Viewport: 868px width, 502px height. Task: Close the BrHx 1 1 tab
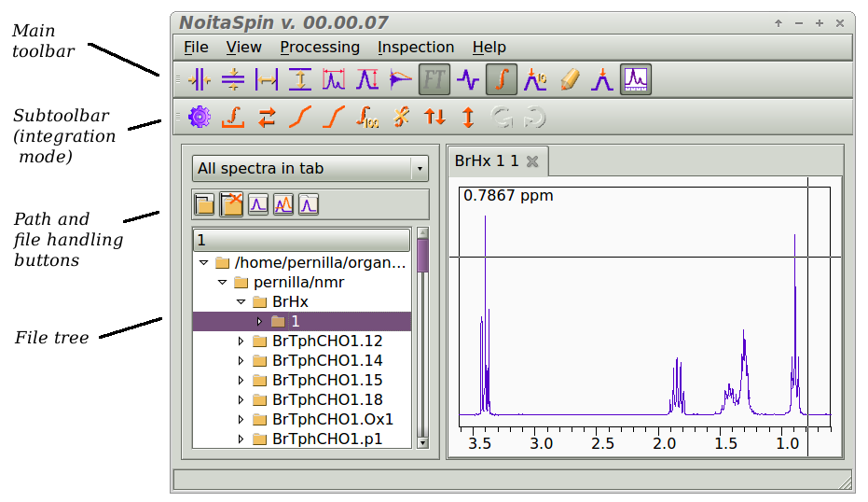[x=532, y=161]
